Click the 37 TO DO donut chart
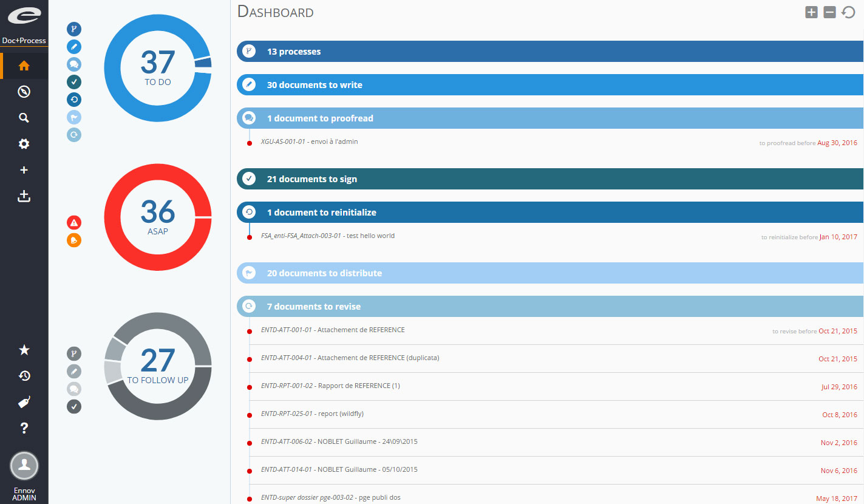 click(x=158, y=66)
